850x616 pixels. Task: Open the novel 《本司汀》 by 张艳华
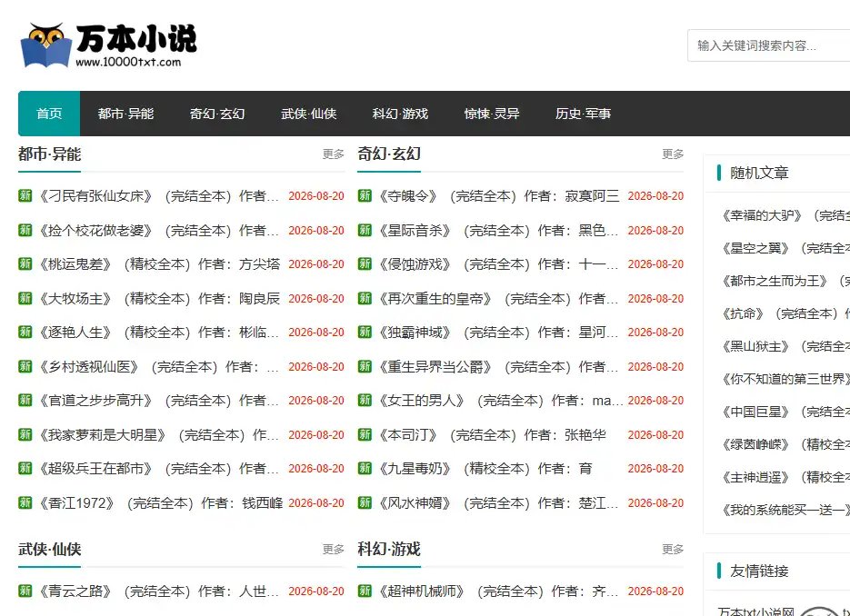point(491,434)
